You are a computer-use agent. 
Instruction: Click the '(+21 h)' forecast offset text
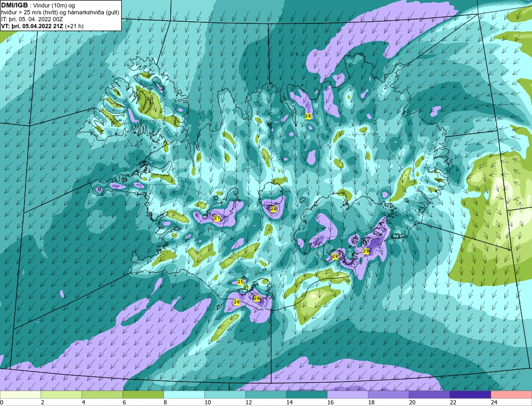coord(74,26)
